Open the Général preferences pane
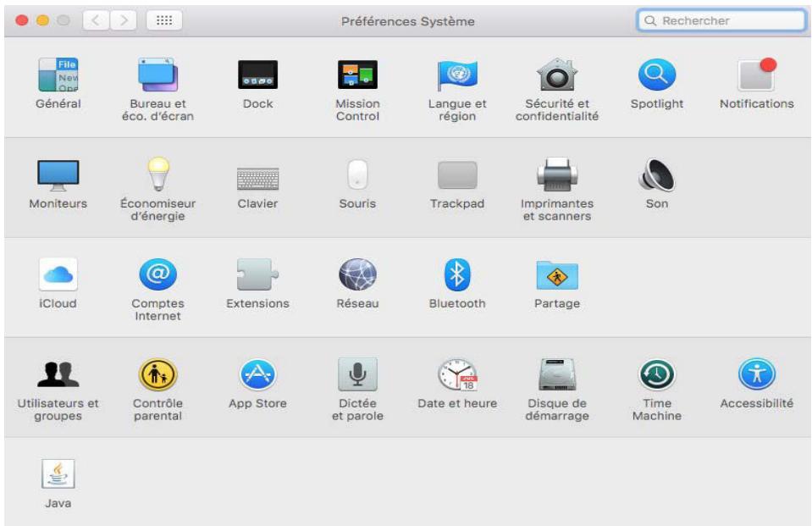The image size is (812, 526). click(x=58, y=76)
